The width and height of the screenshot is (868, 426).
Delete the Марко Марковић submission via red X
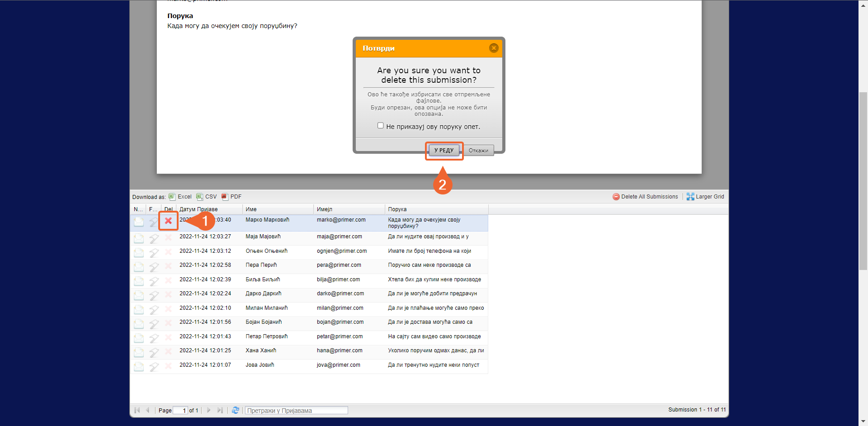tap(168, 221)
